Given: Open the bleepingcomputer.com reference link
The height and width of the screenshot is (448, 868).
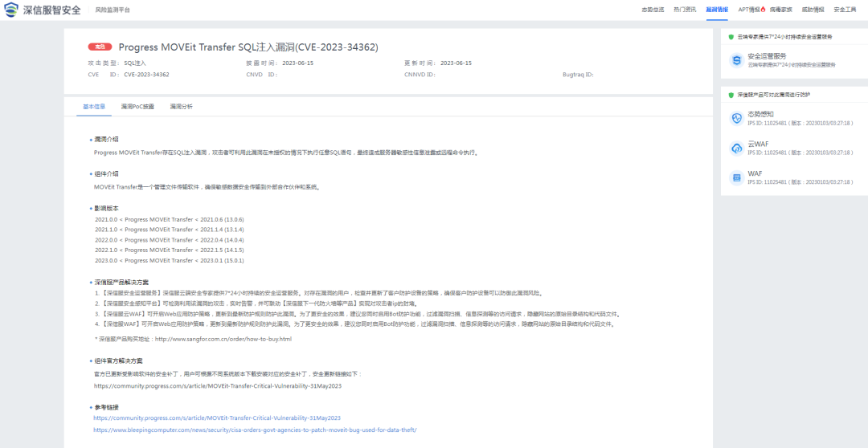Looking at the screenshot, I should click(255, 430).
